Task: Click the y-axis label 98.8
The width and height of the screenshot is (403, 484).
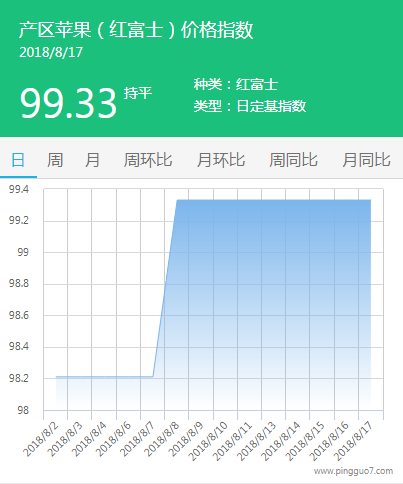Action: click(x=19, y=284)
